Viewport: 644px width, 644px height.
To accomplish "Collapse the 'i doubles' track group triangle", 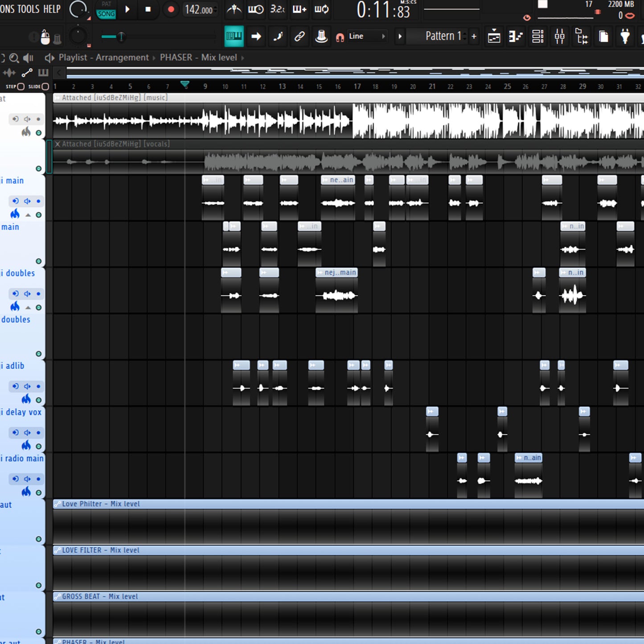I will (28, 308).
